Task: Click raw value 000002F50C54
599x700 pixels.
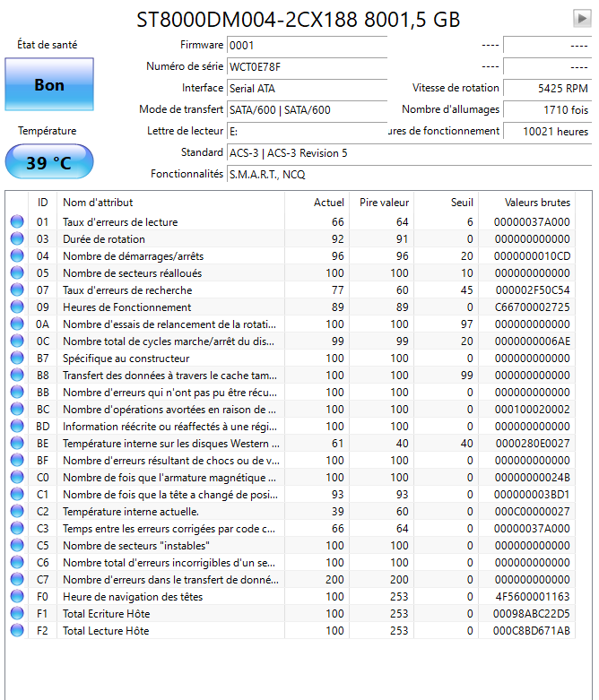Action: 533,290
